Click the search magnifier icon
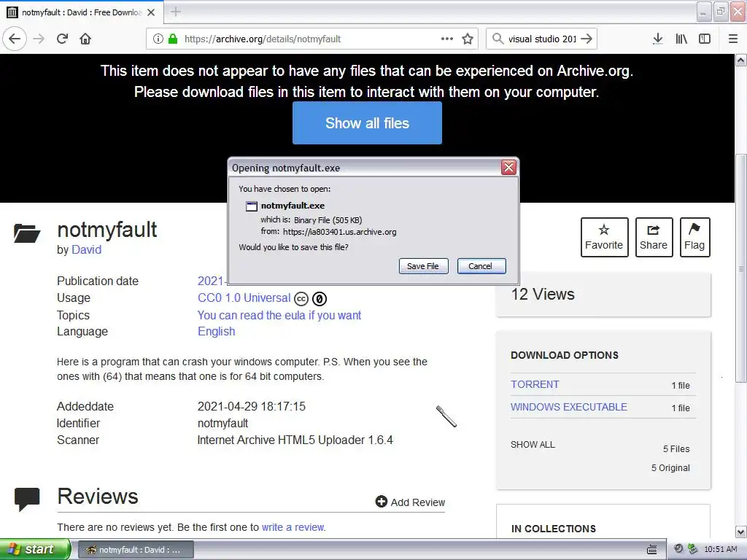 [498, 39]
